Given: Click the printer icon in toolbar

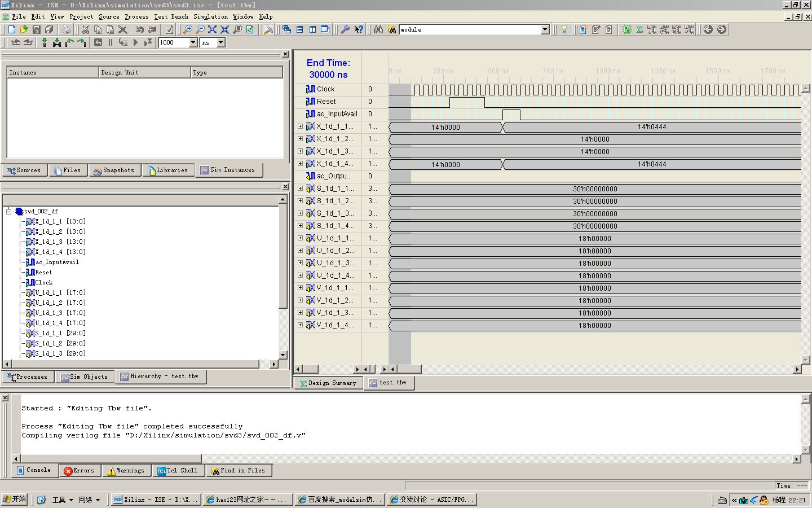Looking at the screenshot, I should 67,29.
